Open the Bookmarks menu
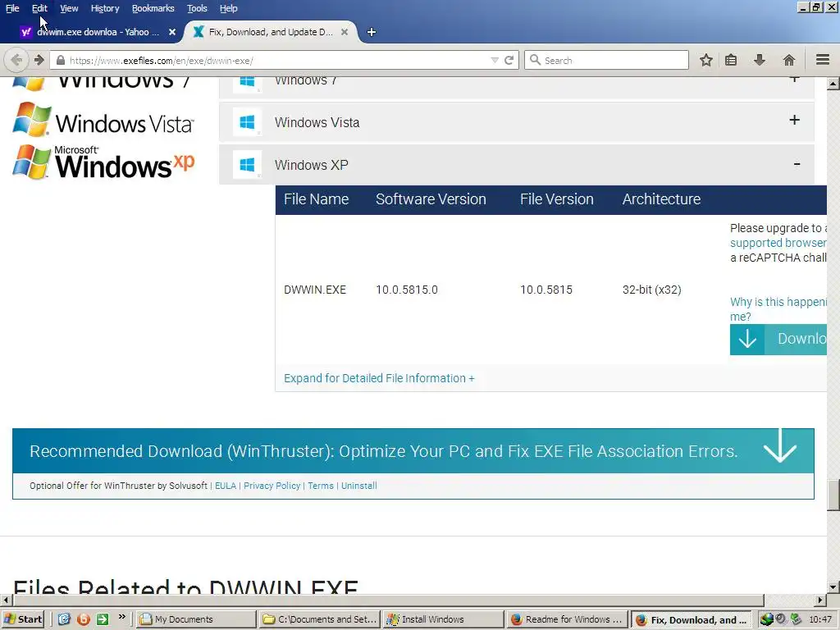Screen dimensions: 840x630 point(153,8)
